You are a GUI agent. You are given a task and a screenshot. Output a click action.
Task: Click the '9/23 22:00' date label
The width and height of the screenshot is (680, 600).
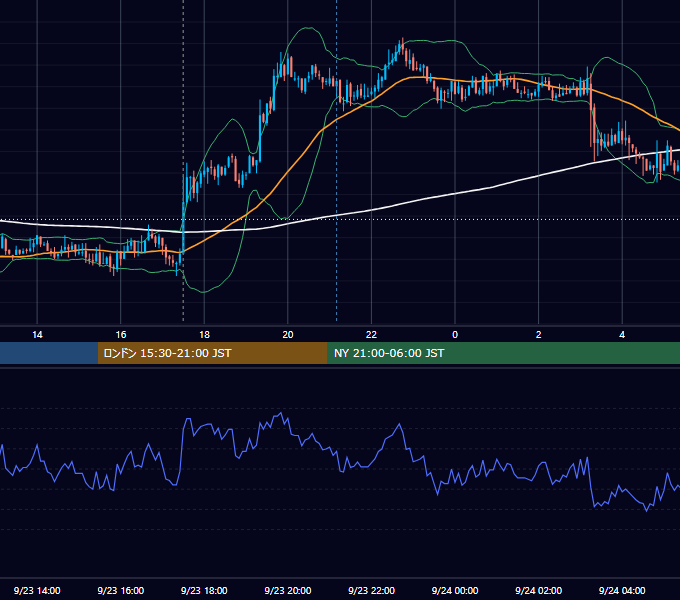tap(371, 590)
